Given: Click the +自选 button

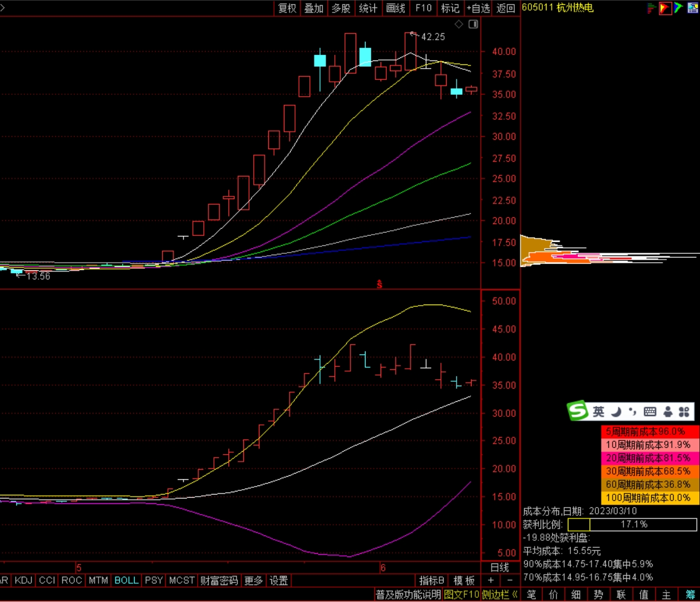Looking at the screenshot, I should 478,8.
